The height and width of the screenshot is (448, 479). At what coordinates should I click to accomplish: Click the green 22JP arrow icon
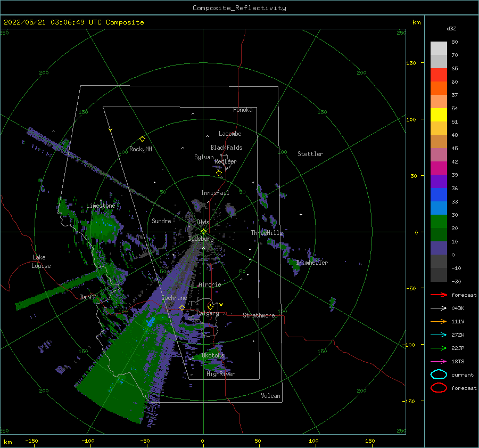pos(439,348)
